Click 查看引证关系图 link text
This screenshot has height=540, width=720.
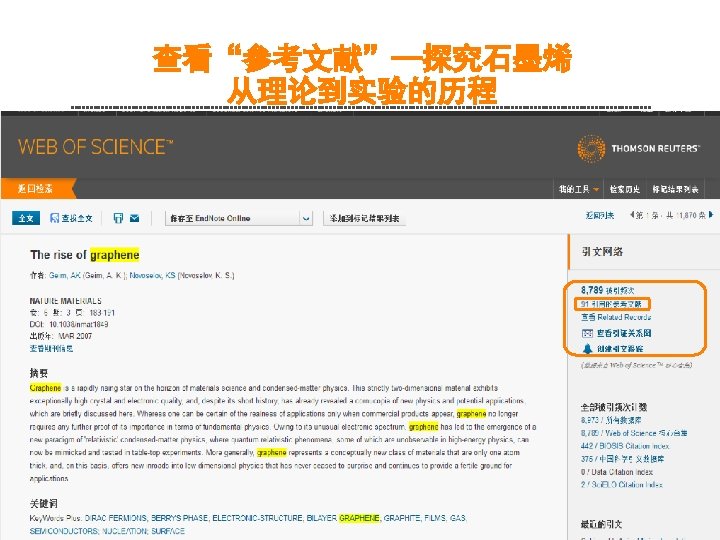coord(624,333)
